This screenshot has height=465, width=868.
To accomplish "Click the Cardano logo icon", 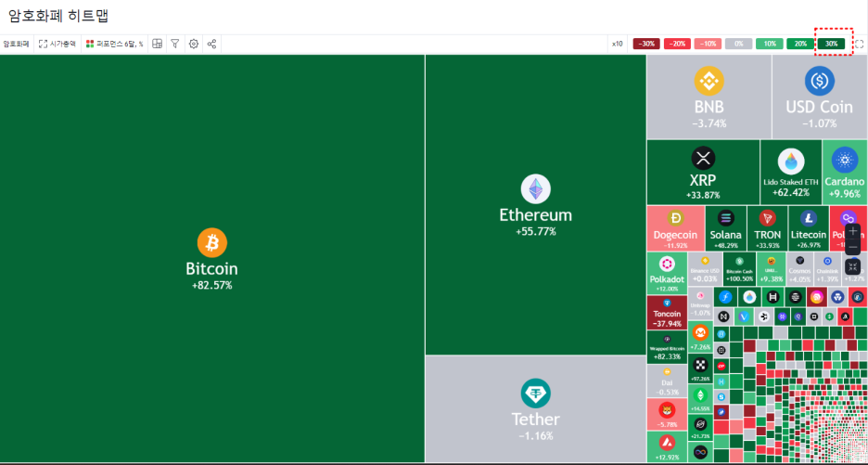I will (844, 161).
